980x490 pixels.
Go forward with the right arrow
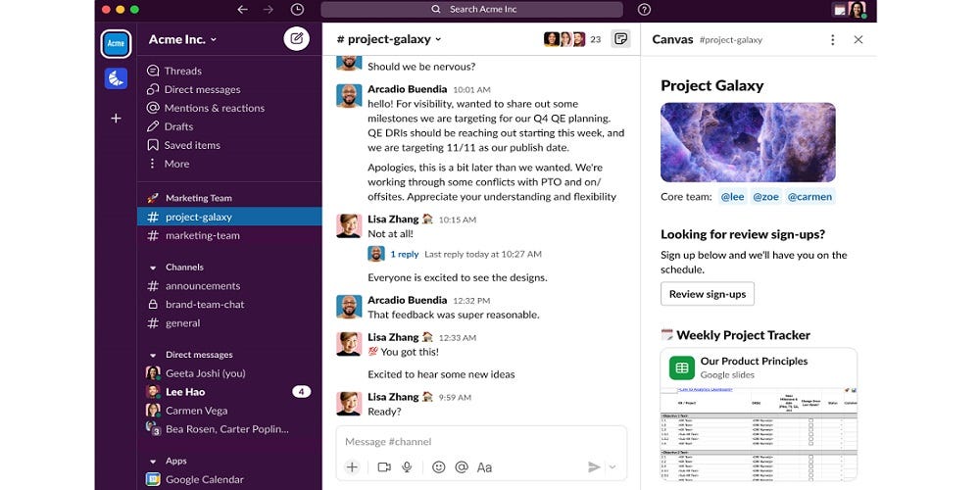click(x=269, y=10)
